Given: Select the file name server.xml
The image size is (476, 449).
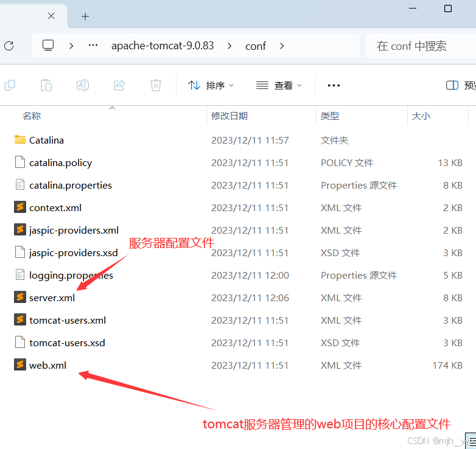Looking at the screenshot, I should tap(52, 298).
